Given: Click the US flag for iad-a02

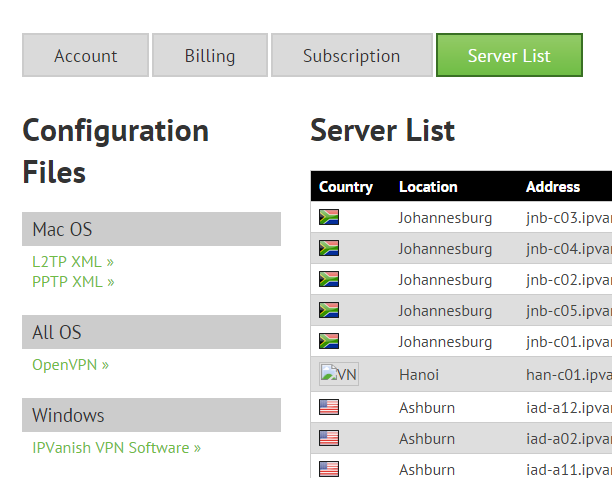Looking at the screenshot, I should tap(329, 438).
